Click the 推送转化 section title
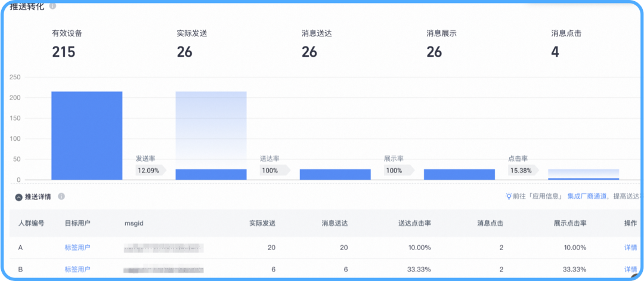Image resolution: width=644 pixels, height=281 pixels. click(28, 6)
